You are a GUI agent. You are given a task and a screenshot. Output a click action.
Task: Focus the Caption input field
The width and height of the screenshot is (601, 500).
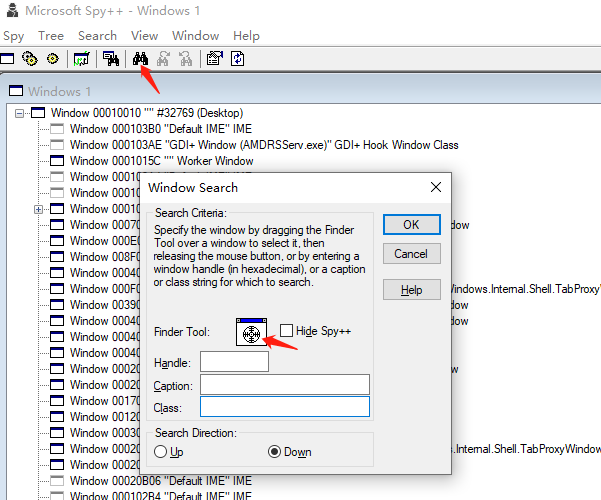(285, 385)
